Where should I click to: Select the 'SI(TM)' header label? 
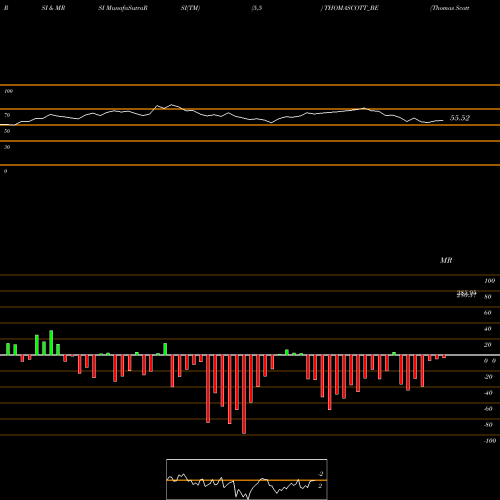190,8
